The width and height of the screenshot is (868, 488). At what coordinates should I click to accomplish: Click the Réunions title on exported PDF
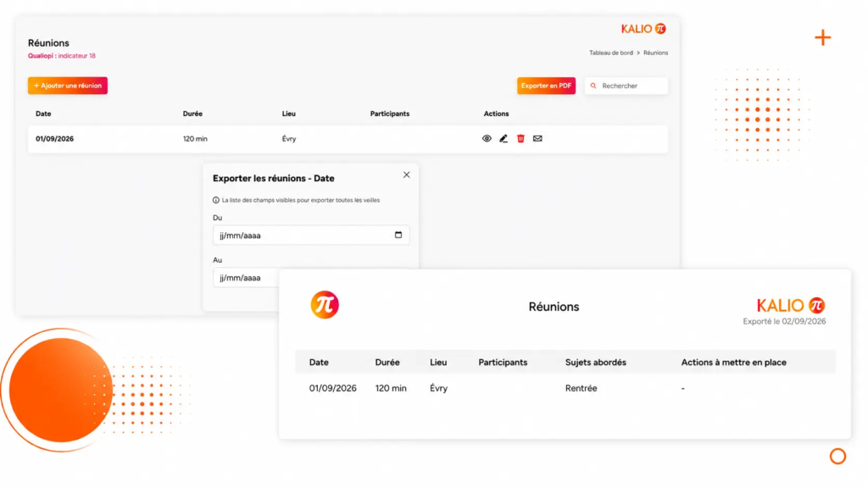(554, 307)
